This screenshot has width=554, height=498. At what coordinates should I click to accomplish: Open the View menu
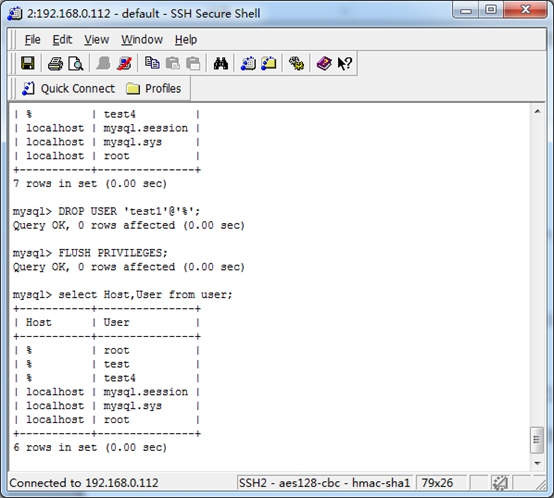click(x=96, y=40)
